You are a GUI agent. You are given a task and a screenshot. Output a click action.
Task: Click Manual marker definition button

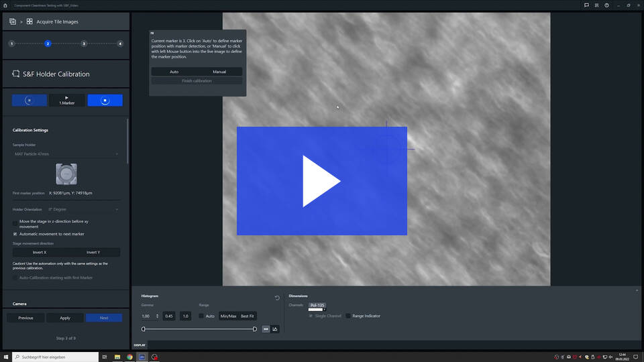click(x=219, y=72)
